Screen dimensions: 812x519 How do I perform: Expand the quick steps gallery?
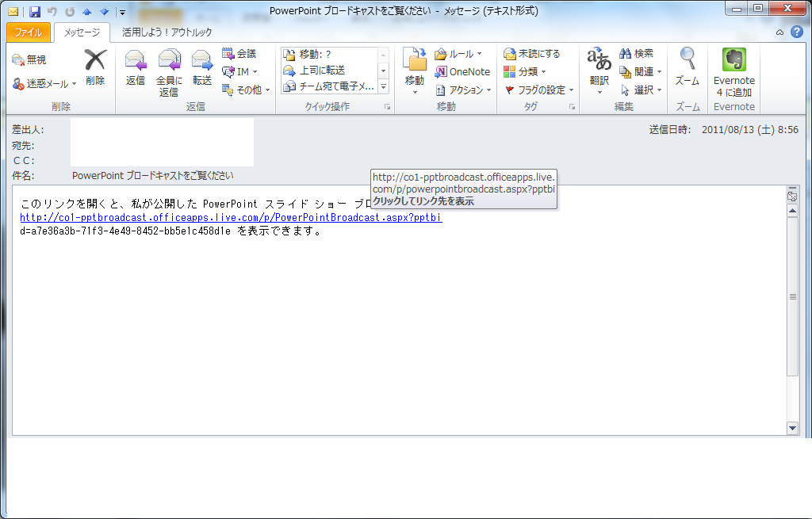click(384, 87)
